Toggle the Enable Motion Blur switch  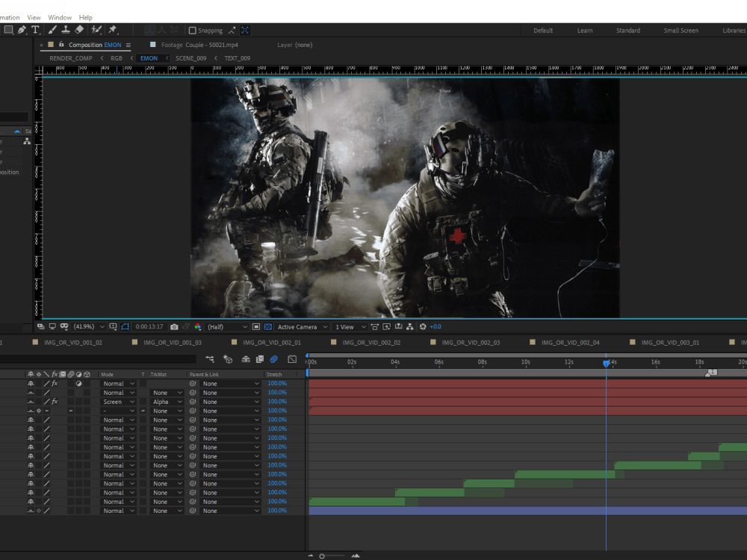point(274,359)
